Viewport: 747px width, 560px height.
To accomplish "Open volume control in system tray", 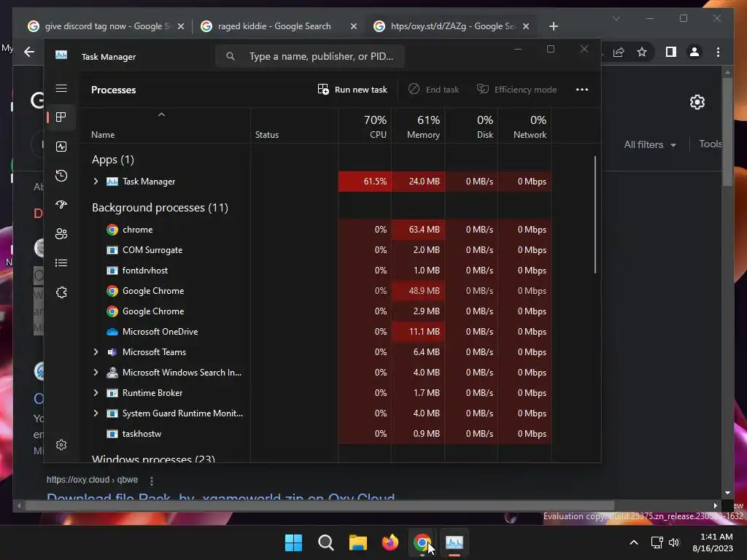I will (x=674, y=542).
